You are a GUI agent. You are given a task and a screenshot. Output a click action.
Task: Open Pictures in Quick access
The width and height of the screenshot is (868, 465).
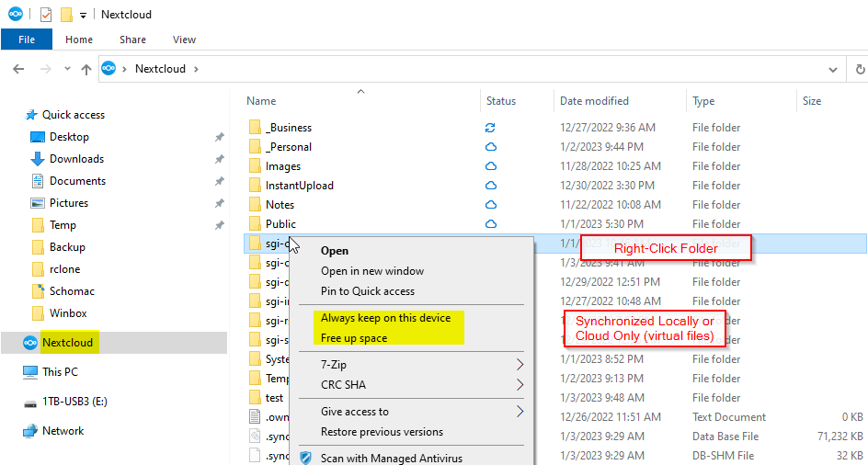coord(69,203)
